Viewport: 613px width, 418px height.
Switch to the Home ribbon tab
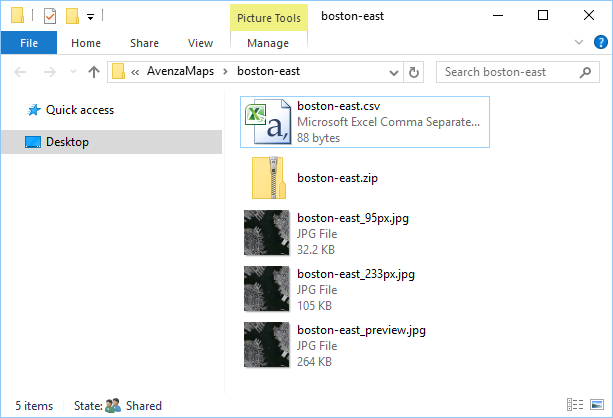point(86,43)
